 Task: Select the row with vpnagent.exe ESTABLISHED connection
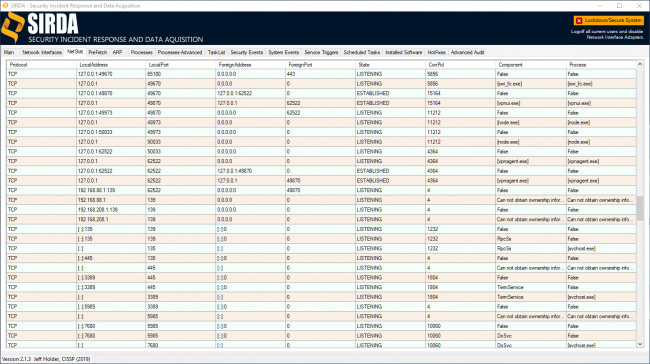pyautogui.click(x=321, y=180)
